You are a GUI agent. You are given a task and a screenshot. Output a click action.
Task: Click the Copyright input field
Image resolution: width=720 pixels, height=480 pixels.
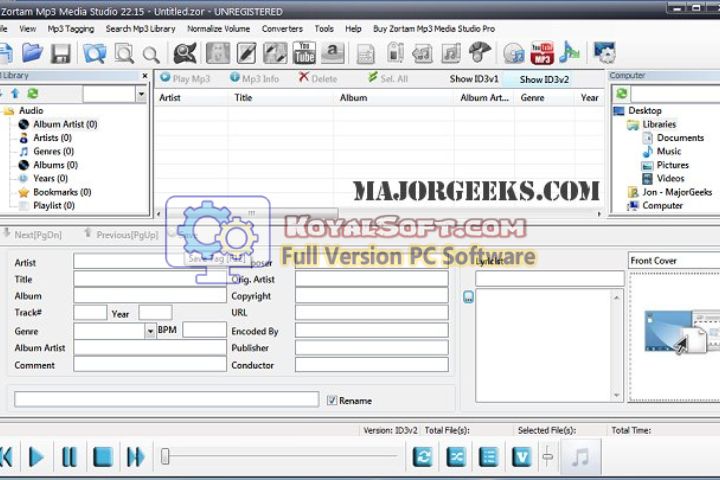click(371, 295)
